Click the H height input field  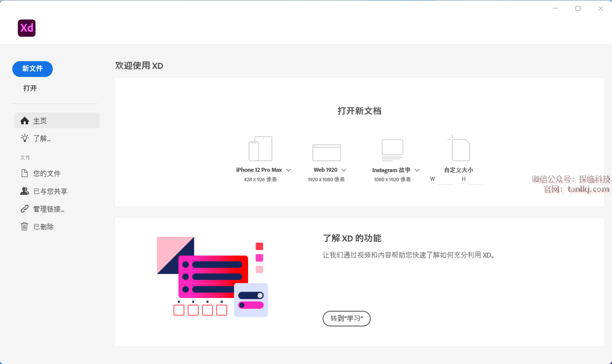[x=476, y=180]
